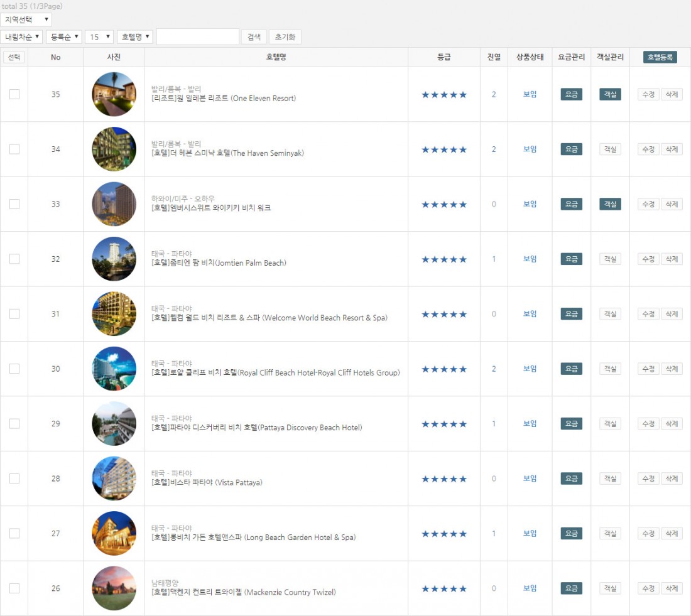Click the search keyword input field
This screenshot has width=691, height=616.
(x=198, y=36)
